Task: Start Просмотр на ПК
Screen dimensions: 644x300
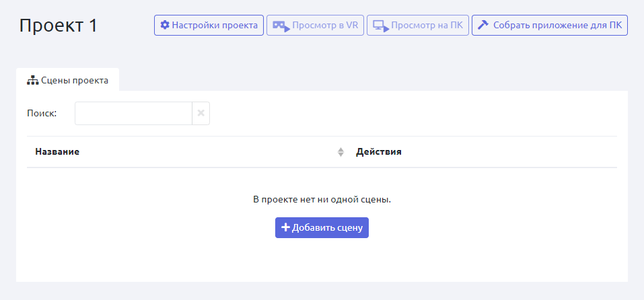Action: (417, 26)
